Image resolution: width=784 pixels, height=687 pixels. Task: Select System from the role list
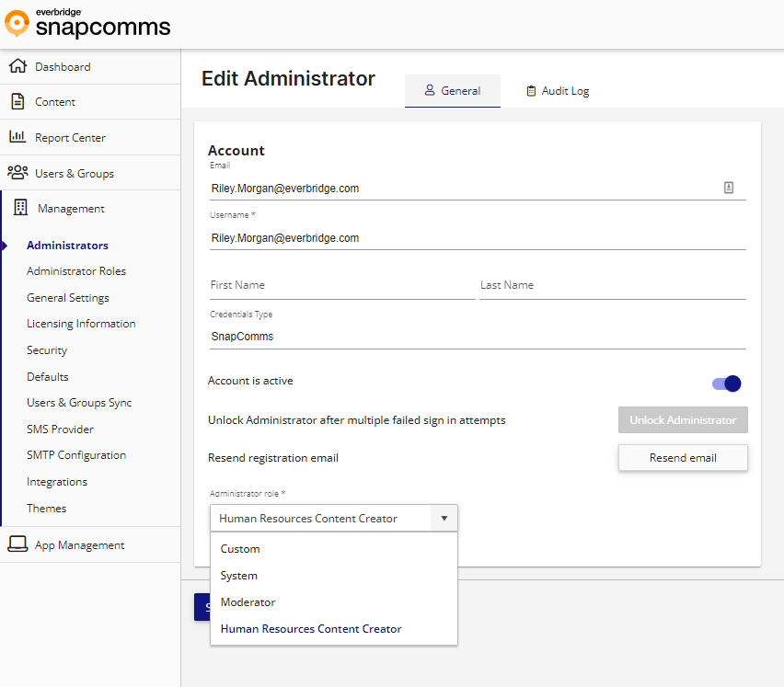(334, 576)
